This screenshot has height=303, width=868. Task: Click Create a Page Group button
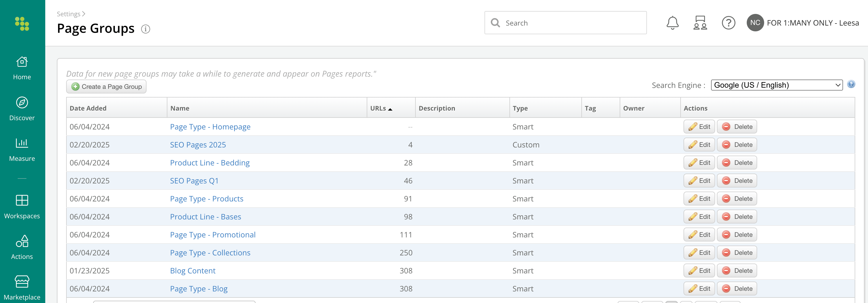106,86
